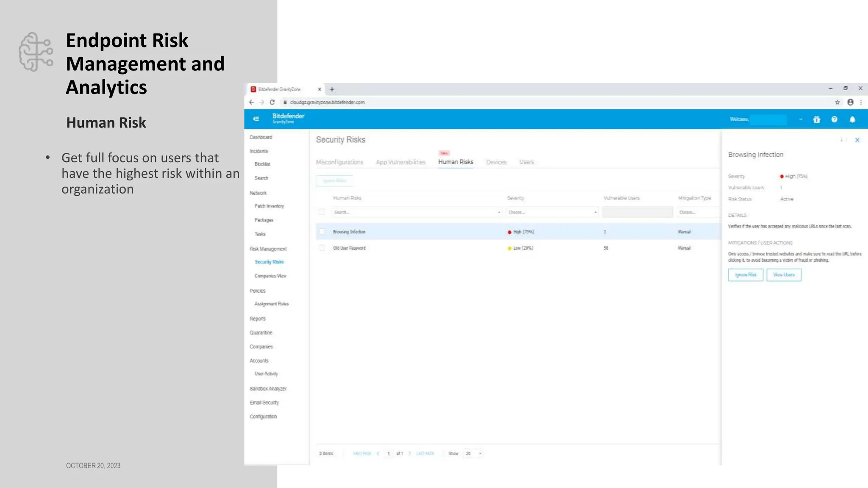The height and width of the screenshot is (488, 868).
Task: Sort by the Vulnerable Users column header
Action: [x=621, y=198]
